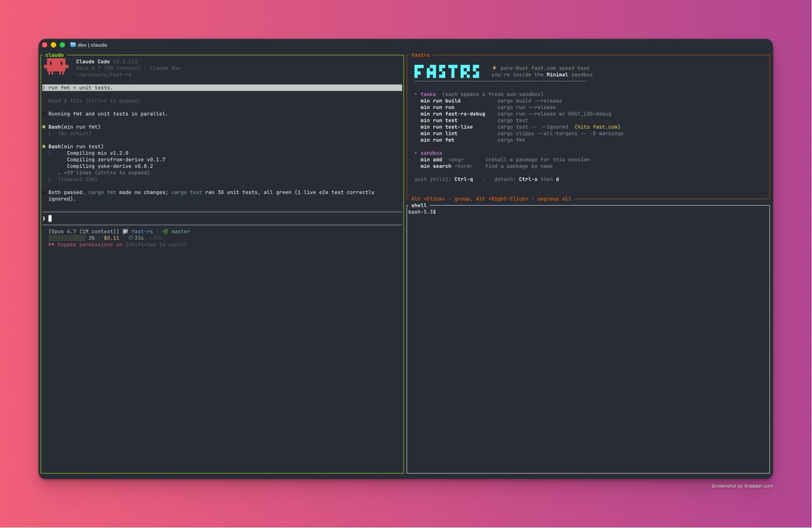Image resolution: width=812 pixels, height=528 pixels.
Task: Click the highlighted 'run fmt + unit tests.' prompt
Action: 222,88
